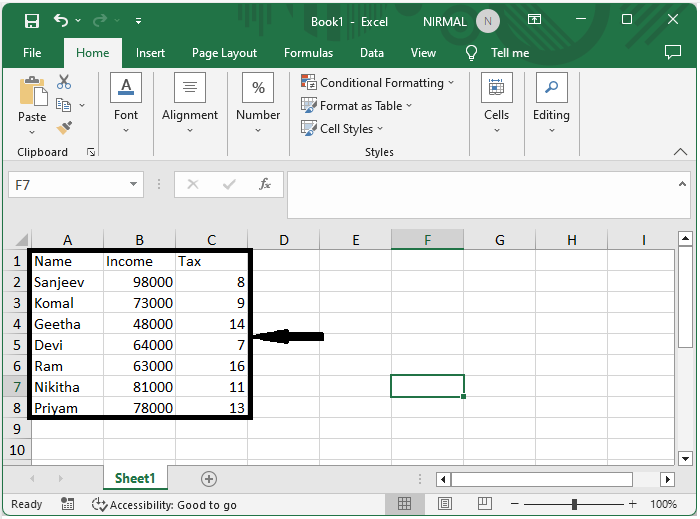Open Accessibility checker from status bar
Image resolution: width=700 pixels, height=519 pixels.
[x=164, y=505]
